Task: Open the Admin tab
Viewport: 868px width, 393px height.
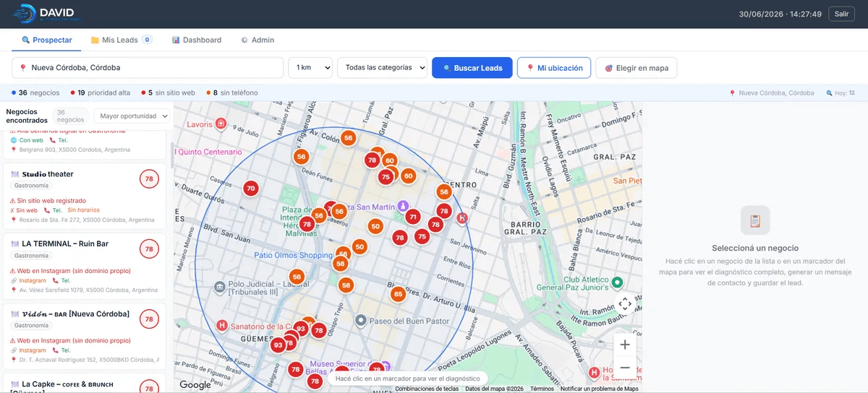Action: tap(258, 40)
